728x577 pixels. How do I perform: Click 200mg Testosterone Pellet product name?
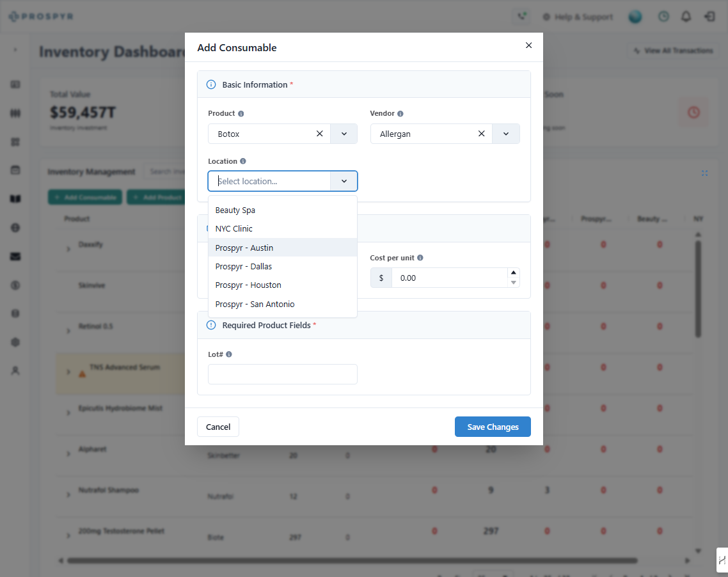pos(121,530)
